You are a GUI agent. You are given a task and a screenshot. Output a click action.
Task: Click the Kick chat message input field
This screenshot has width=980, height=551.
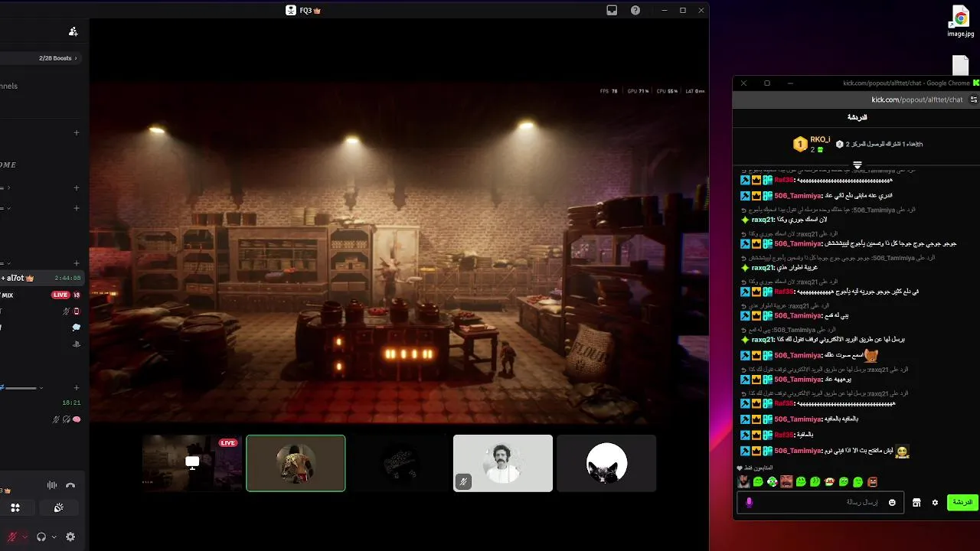819,503
